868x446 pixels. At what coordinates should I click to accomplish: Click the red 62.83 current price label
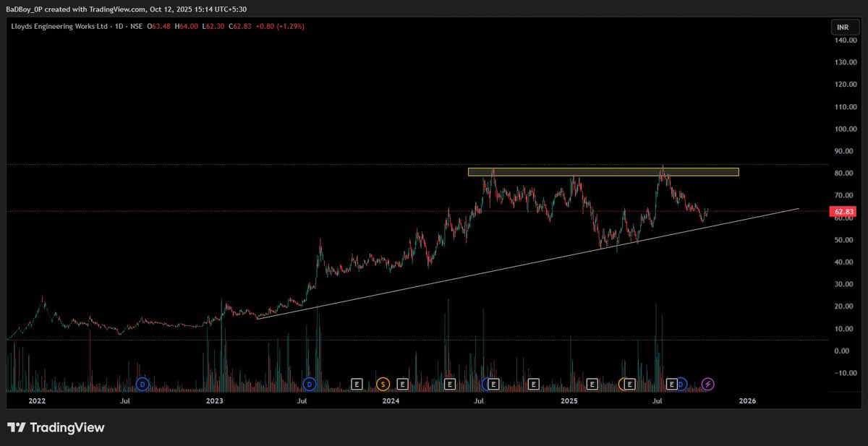tap(845, 212)
